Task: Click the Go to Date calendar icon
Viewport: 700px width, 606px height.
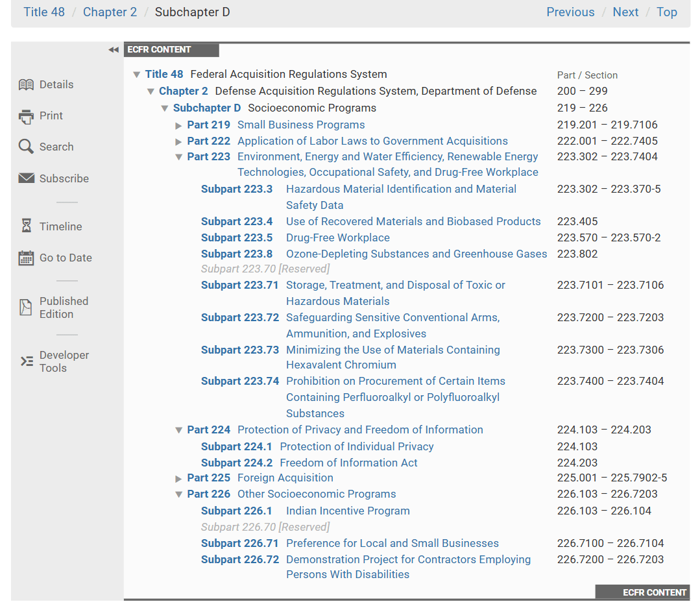Action: pyautogui.click(x=26, y=258)
